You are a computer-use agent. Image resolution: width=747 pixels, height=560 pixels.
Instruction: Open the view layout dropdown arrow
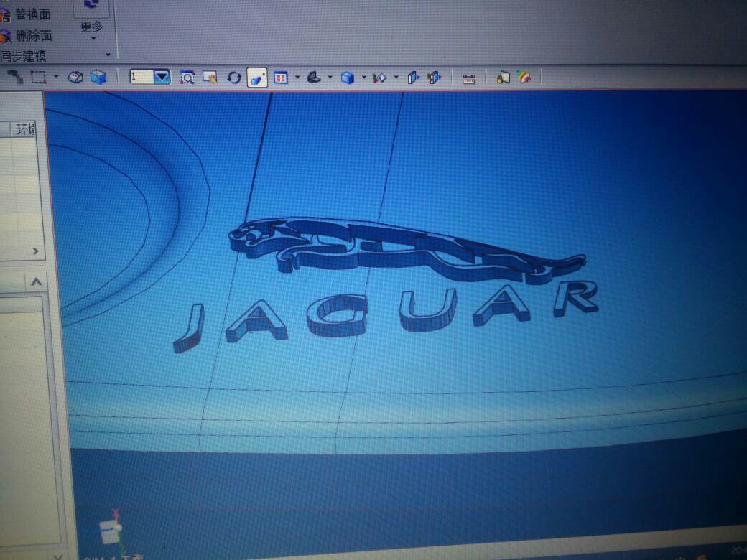pyautogui.click(x=298, y=77)
